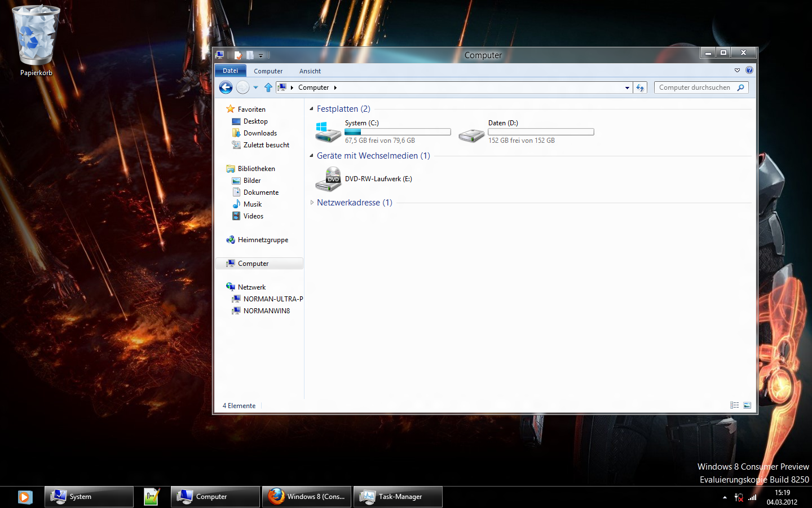This screenshot has width=812, height=508.
Task: Click the Computer breadcrumb in address bar
Action: point(314,87)
